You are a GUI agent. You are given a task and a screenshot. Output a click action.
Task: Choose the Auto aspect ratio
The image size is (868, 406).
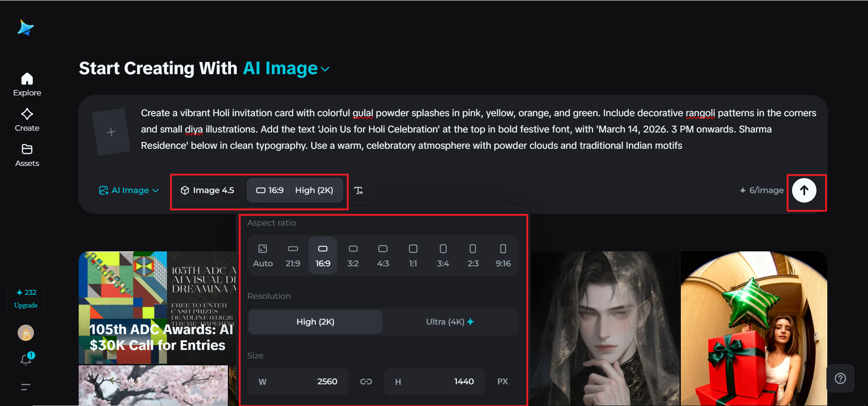263,255
